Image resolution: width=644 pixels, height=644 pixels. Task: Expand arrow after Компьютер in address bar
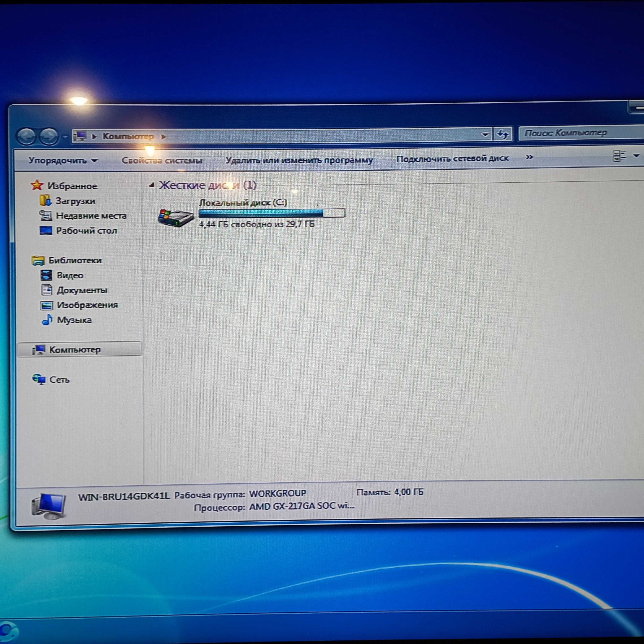point(163,137)
